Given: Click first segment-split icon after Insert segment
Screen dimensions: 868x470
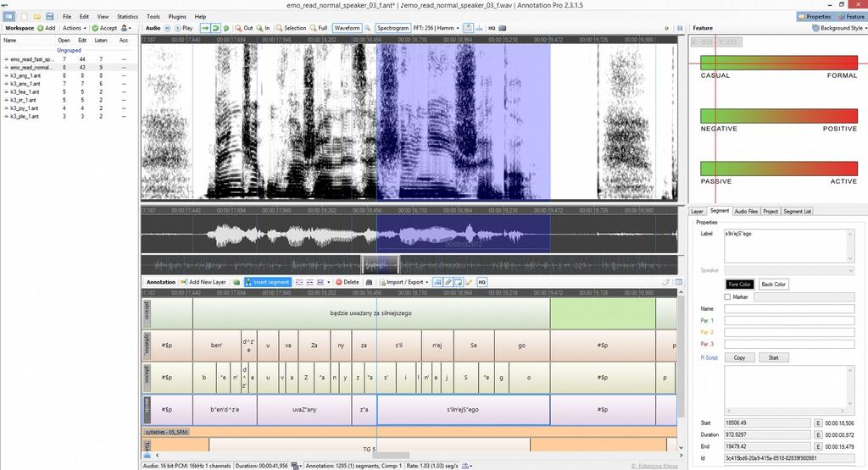Looking at the screenshot, I should point(299,282).
